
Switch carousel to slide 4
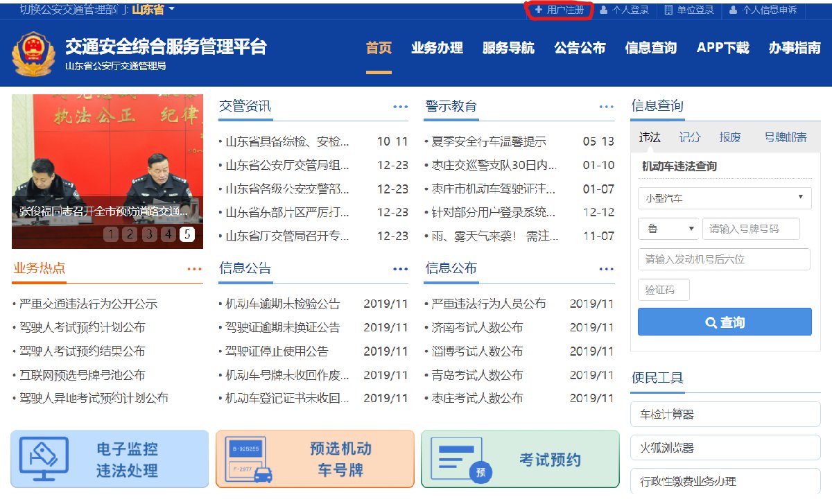(168, 234)
